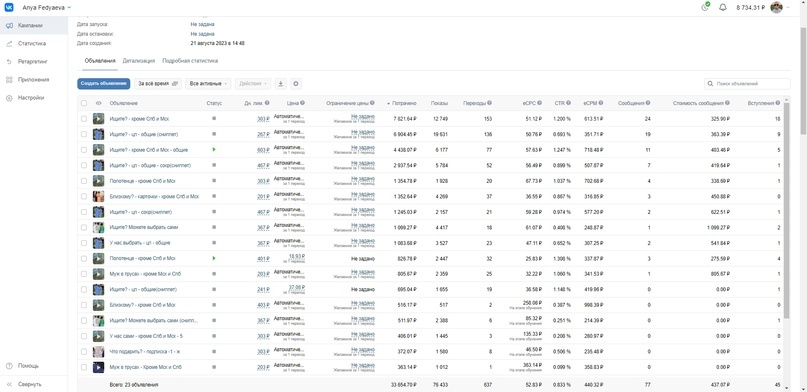Click help icon next to CTR header

(x=569, y=103)
